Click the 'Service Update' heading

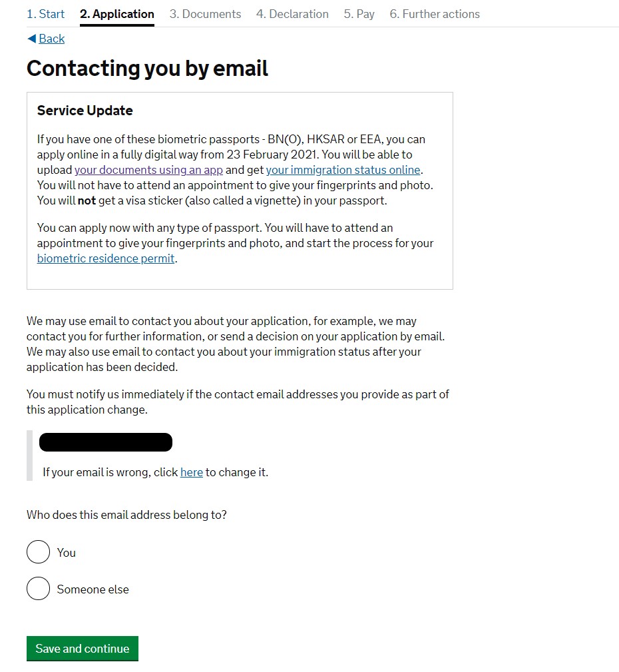(x=85, y=111)
